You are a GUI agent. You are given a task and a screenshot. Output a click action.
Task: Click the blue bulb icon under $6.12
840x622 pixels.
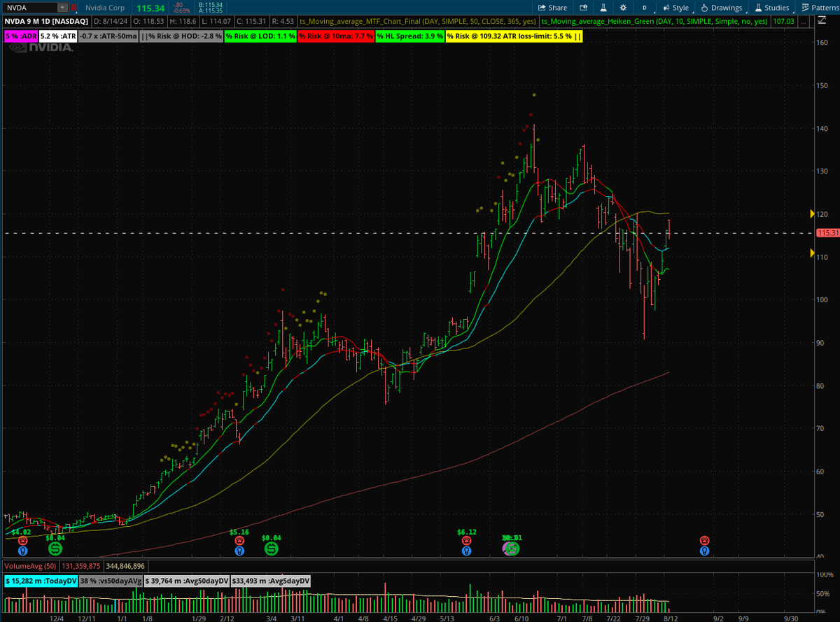466,551
